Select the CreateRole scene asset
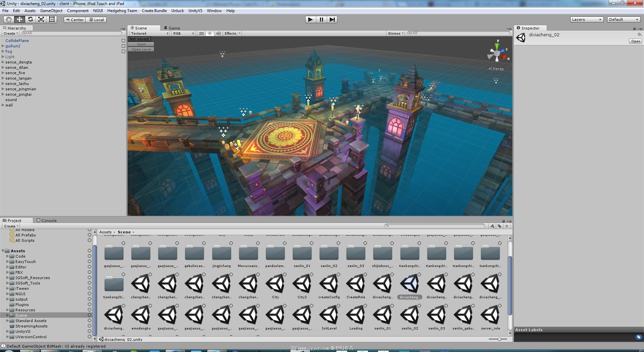 (356, 286)
